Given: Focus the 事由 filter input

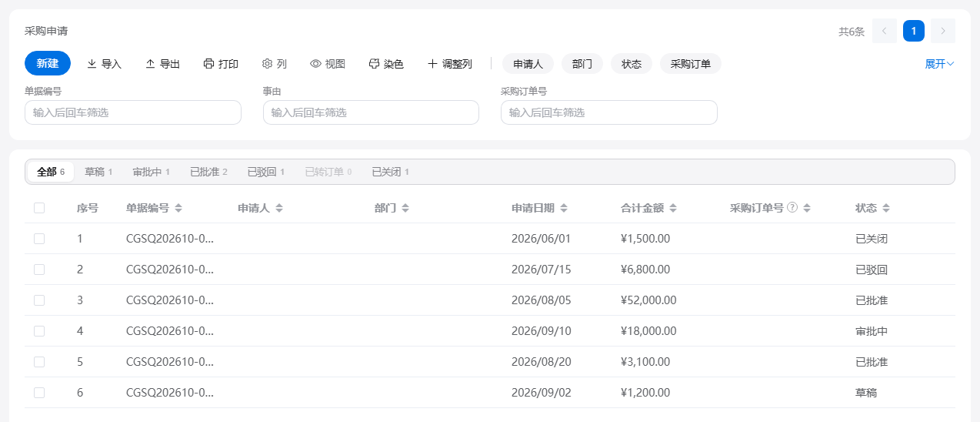Looking at the screenshot, I should (x=371, y=112).
